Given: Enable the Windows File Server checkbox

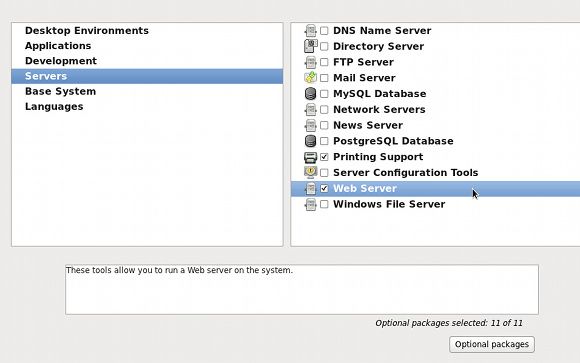Looking at the screenshot, I should coord(324,204).
